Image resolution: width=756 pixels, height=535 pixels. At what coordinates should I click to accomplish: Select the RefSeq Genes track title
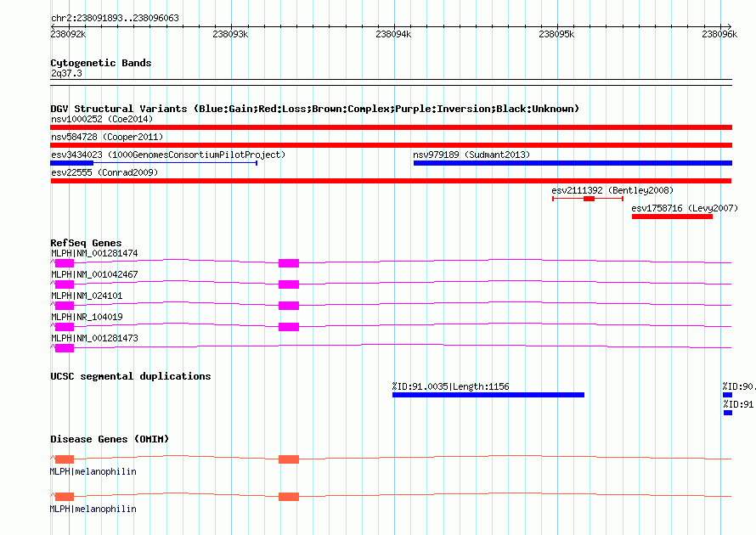pos(86,243)
